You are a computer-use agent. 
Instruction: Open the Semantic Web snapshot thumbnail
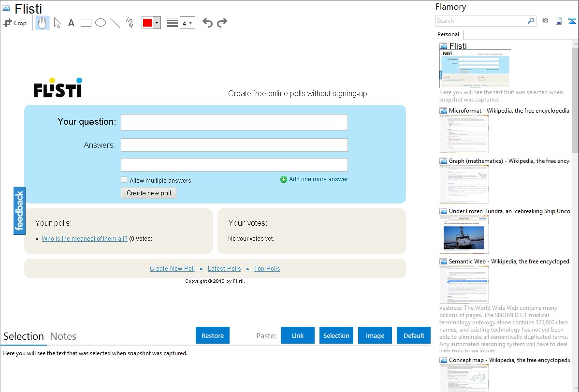coord(464,285)
